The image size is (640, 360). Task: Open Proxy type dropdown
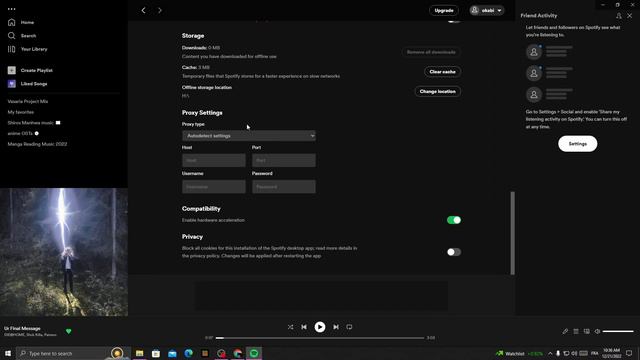(x=249, y=136)
